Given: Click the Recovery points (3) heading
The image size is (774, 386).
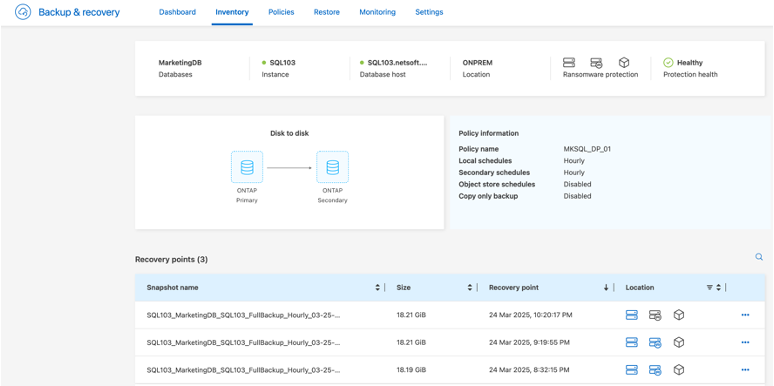Looking at the screenshot, I should point(171,259).
